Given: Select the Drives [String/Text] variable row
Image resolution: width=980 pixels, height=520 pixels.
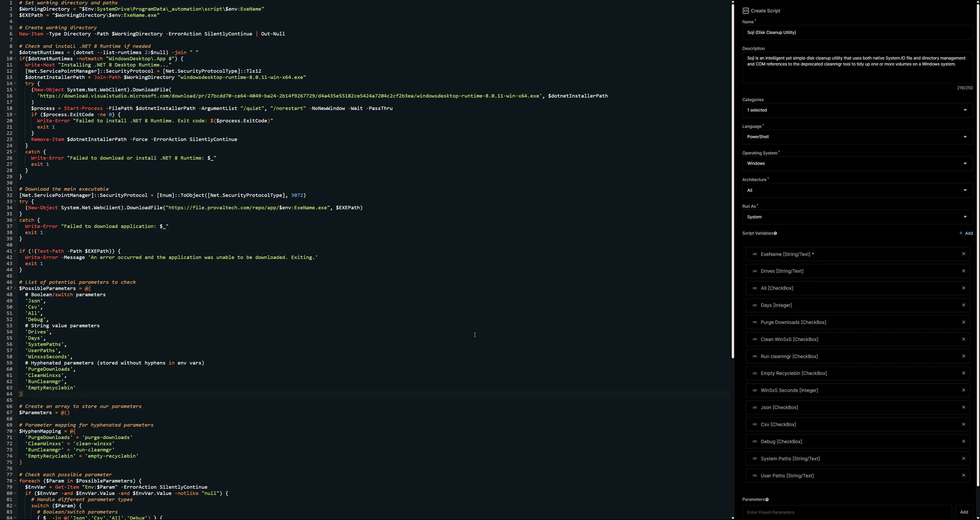Looking at the screenshot, I should pos(857,271).
